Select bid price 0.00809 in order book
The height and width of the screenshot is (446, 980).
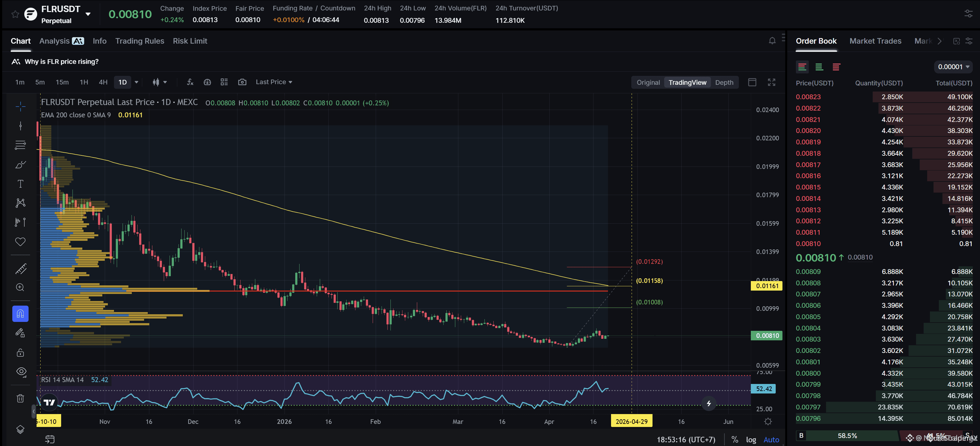[808, 272]
